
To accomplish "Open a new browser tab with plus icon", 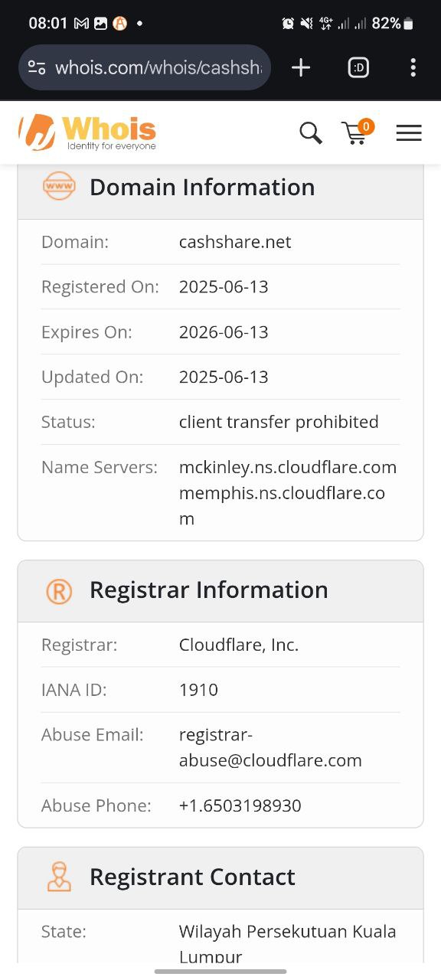I will pos(301,67).
